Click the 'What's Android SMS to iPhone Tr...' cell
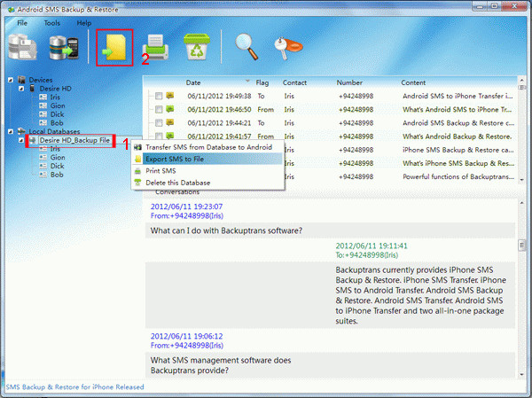The width and height of the screenshot is (532, 398). (458, 110)
